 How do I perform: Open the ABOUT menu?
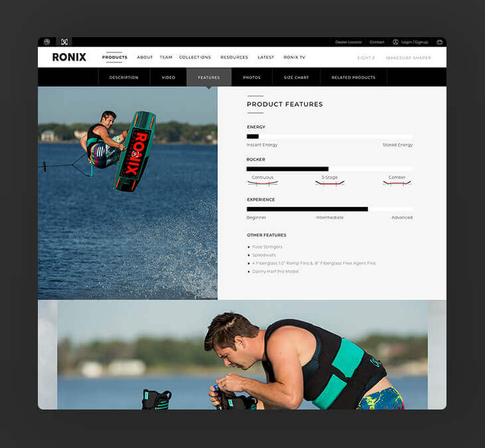point(145,57)
